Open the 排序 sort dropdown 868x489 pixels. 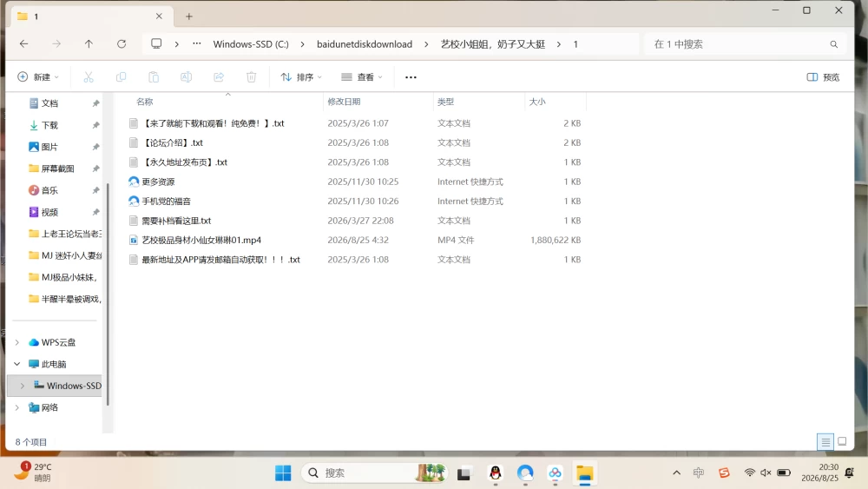click(301, 77)
